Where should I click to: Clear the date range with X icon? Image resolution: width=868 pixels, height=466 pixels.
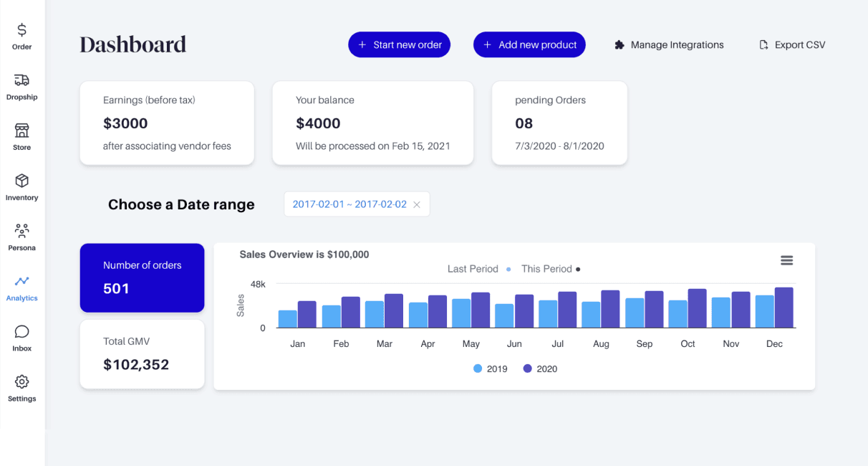[417, 204]
